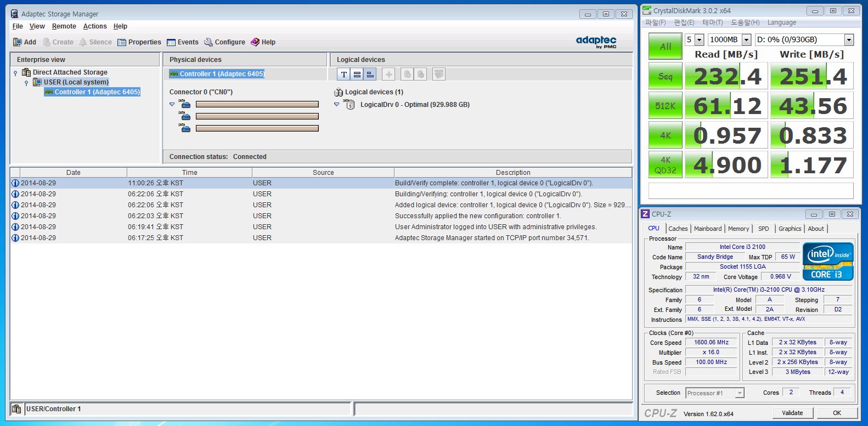Open the test count dropdown showing 5
The width and height of the screenshot is (868, 426).
[699, 39]
